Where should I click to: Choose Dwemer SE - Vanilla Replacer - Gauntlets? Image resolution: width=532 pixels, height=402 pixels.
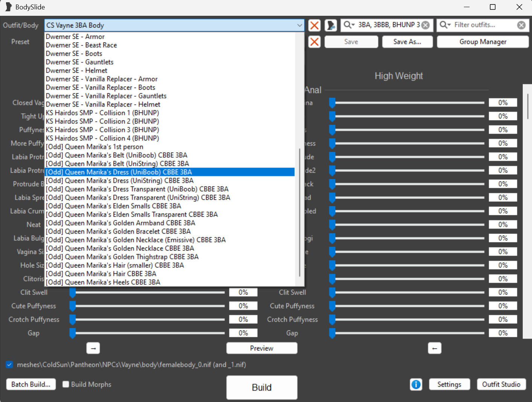169,96
